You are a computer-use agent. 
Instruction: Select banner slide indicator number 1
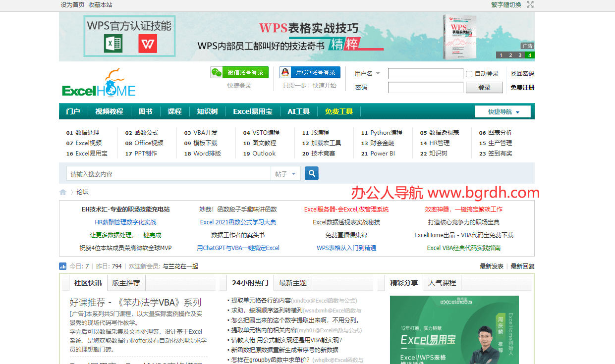(x=501, y=55)
